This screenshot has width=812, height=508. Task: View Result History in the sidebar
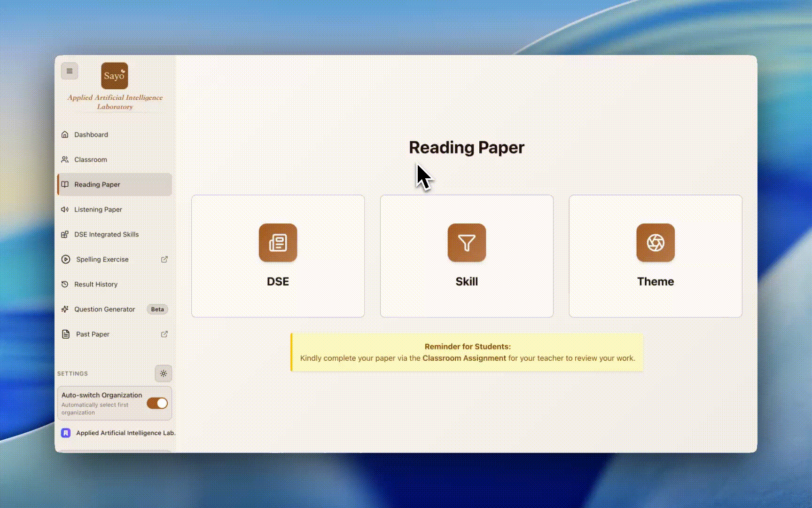[x=96, y=284]
